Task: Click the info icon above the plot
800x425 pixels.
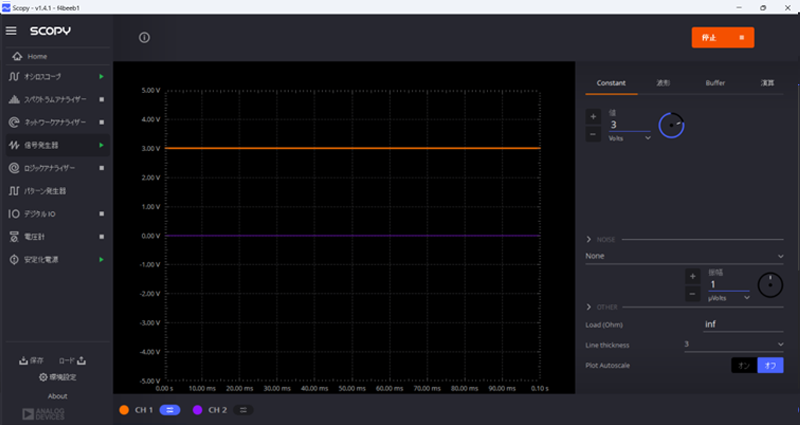Action: 144,38
